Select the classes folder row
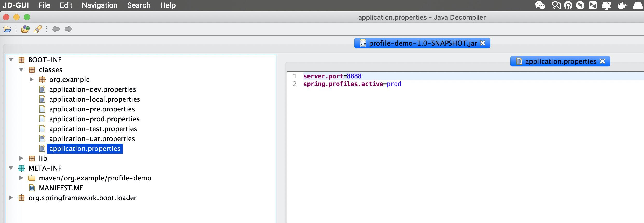Screen dimensions: 644x223 (51, 70)
